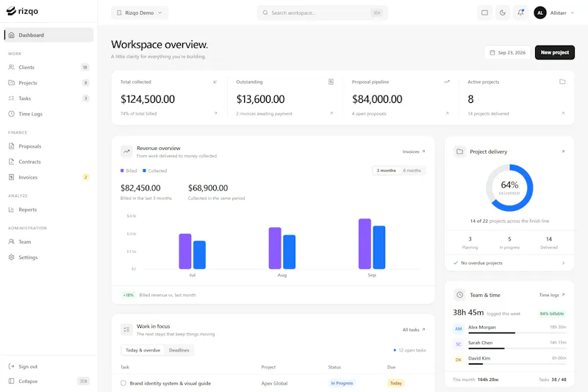Go to Projects in the sidebar
This screenshot has width=588, height=392.
(49, 82)
